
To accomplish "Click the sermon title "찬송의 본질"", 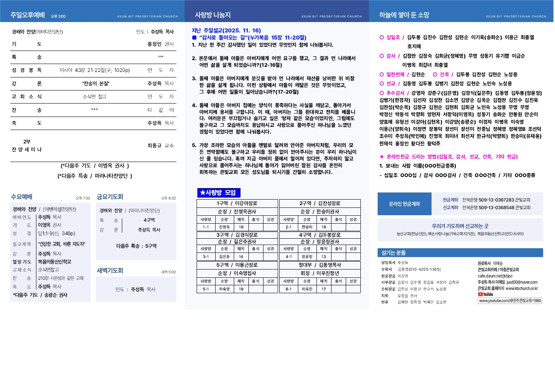I will click(x=96, y=84).
